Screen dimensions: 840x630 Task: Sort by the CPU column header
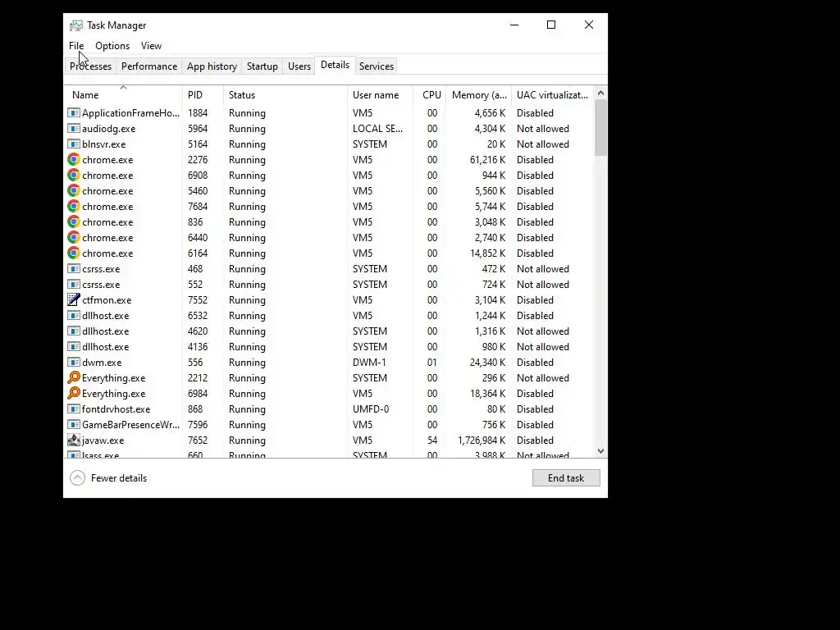click(430, 95)
